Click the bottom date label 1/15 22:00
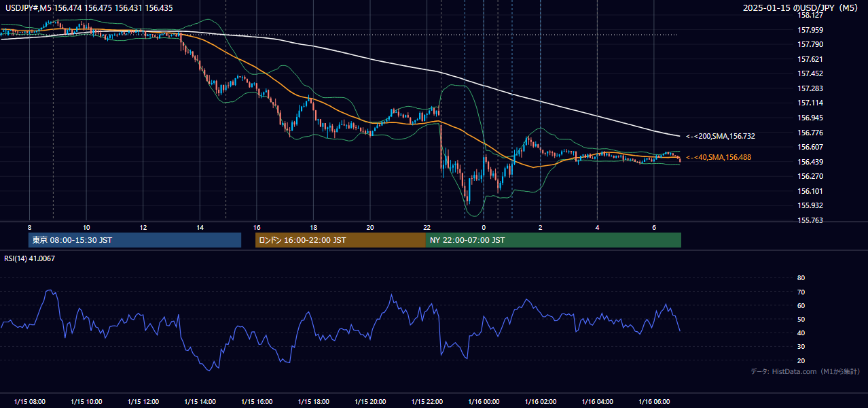868x408 pixels. tap(427, 402)
